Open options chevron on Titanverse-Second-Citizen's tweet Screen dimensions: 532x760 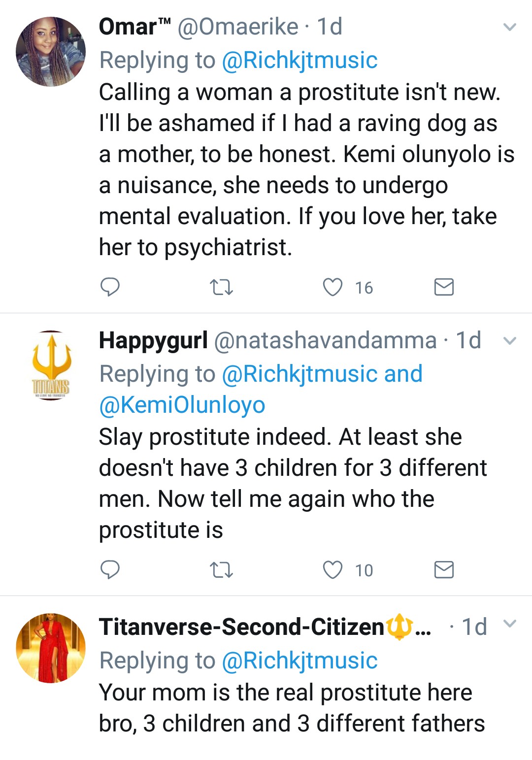coord(510,624)
